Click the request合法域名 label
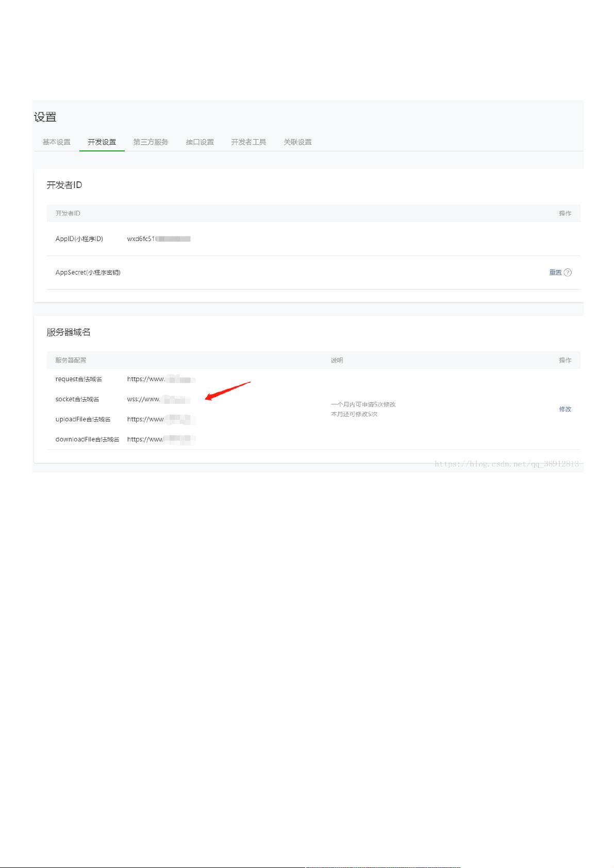The height and width of the screenshot is (868, 614). pos(79,379)
